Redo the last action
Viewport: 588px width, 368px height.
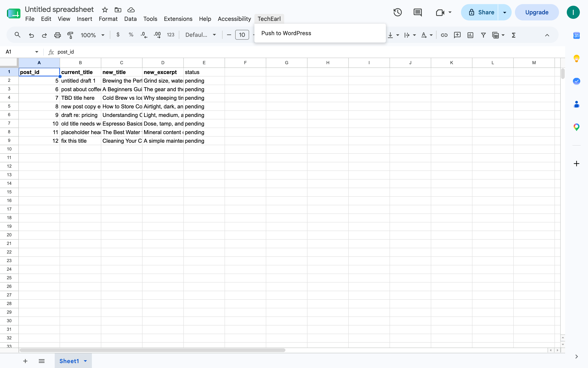44,35
